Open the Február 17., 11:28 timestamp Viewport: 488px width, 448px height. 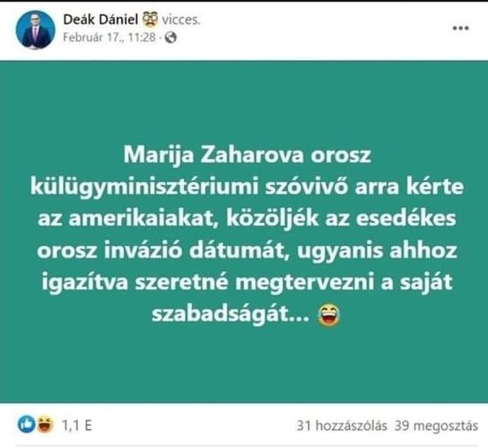(110, 37)
